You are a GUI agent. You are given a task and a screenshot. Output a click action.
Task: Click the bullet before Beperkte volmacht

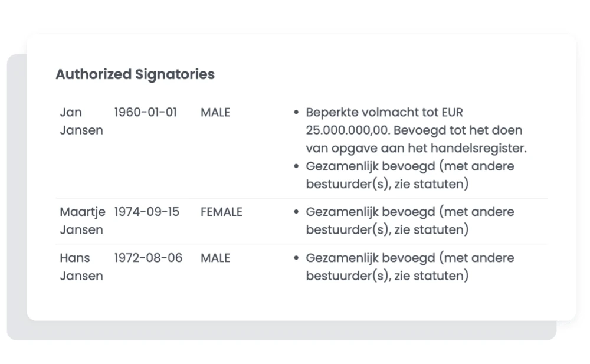(x=296, y=112)
